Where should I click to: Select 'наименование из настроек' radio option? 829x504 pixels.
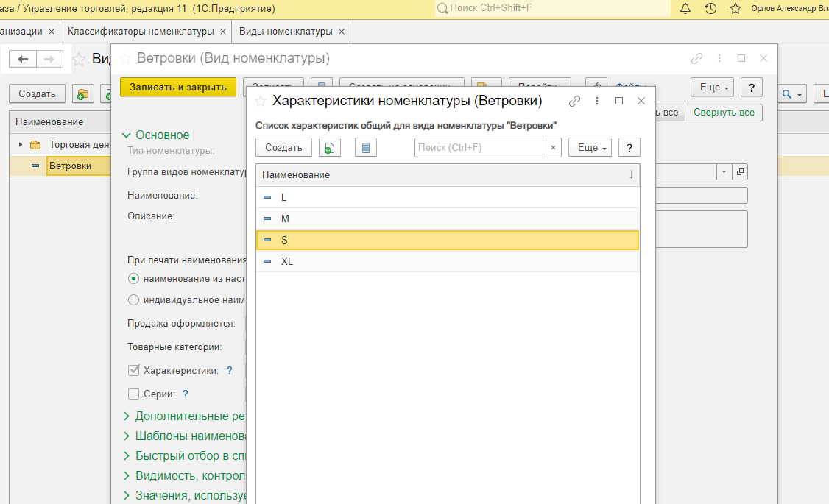pyautogui.click(x=133, y=279)
